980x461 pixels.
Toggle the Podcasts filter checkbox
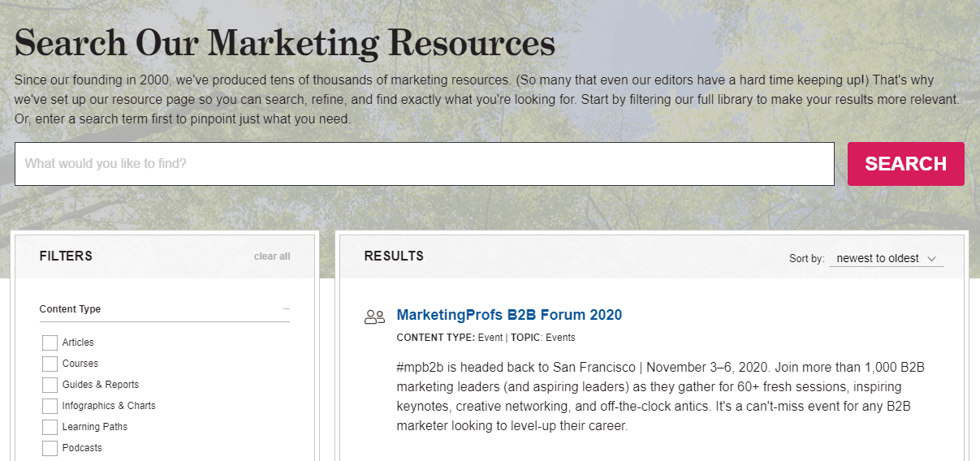click(x=50, y=448)
